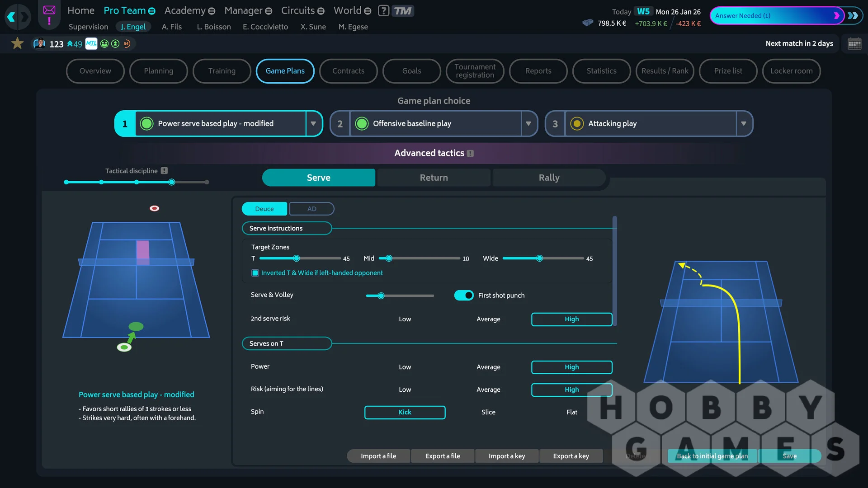Click Back to initial game plan
The image size is (868, 488).
(712, 456)
